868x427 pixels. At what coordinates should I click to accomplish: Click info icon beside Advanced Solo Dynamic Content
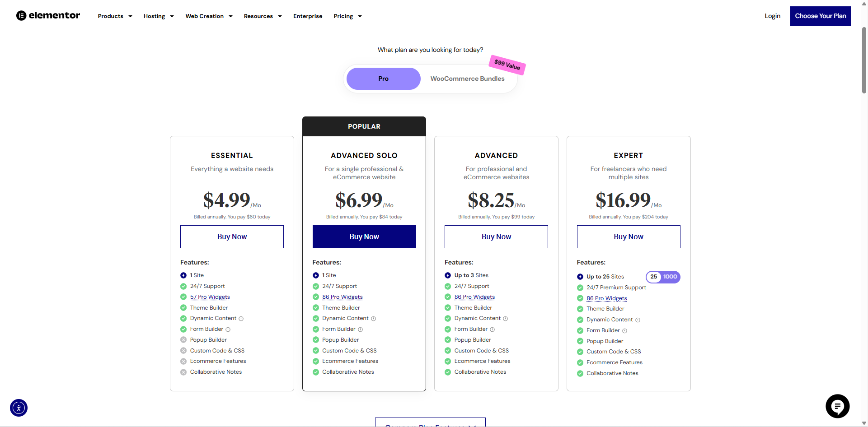(374, 319)
